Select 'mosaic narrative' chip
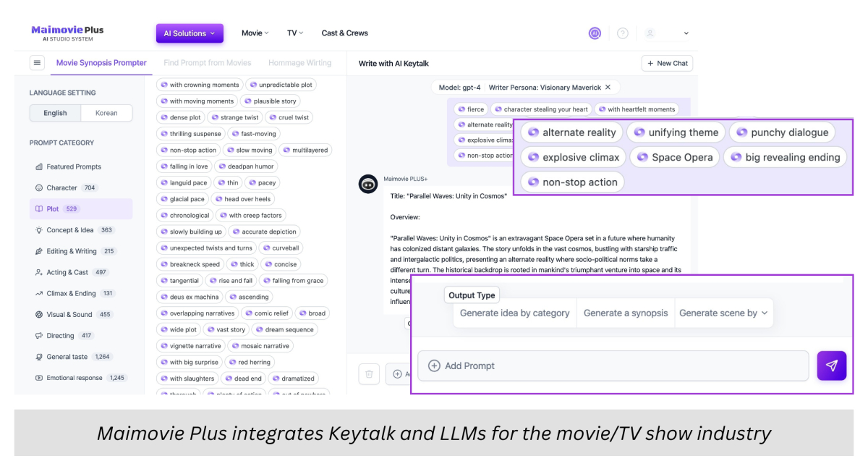 point(260,346)
